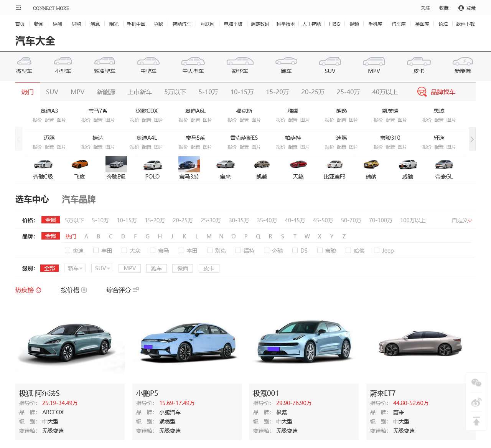The width and height of the screenshot is (491, 448).
Task: Filter price by 100万以上
Action: coord(413,220)
